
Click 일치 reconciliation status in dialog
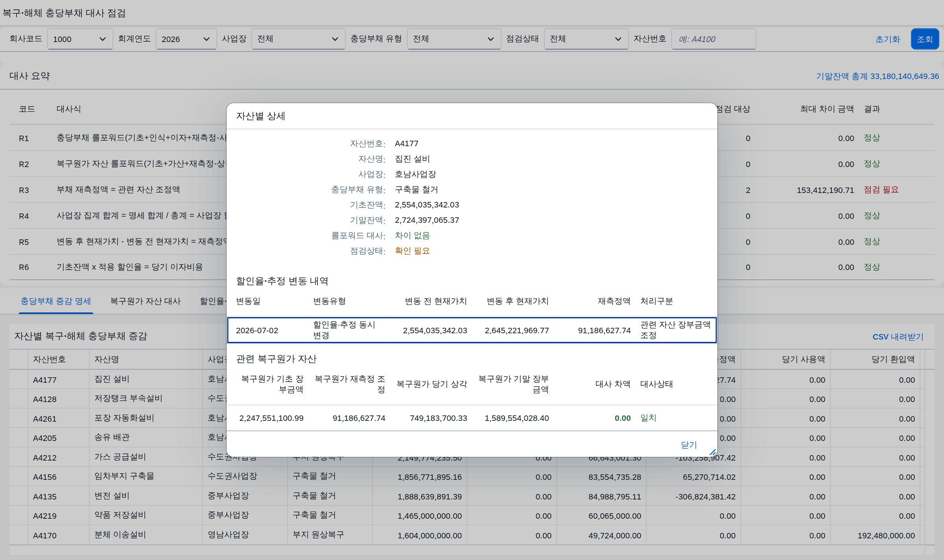click(648, 418)
